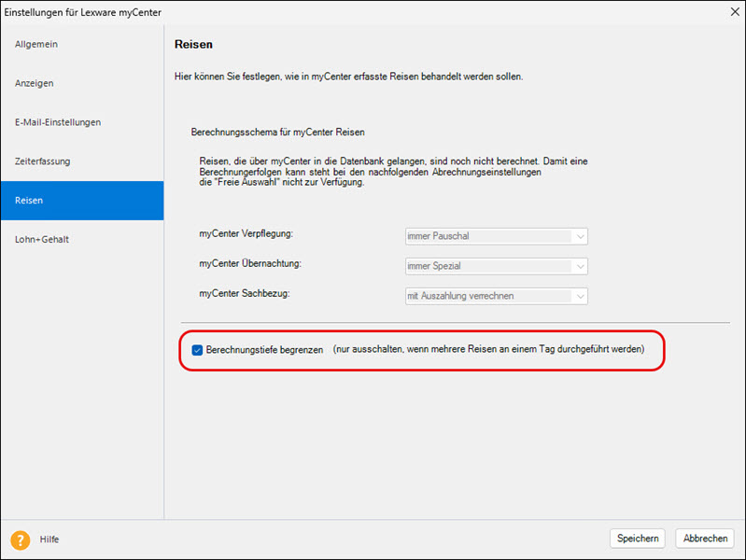The width and height of the screenshot is (746, 560).
Task: Open the Anzeigen settings section
Action: pyautogui.click(x=35, y=83)
